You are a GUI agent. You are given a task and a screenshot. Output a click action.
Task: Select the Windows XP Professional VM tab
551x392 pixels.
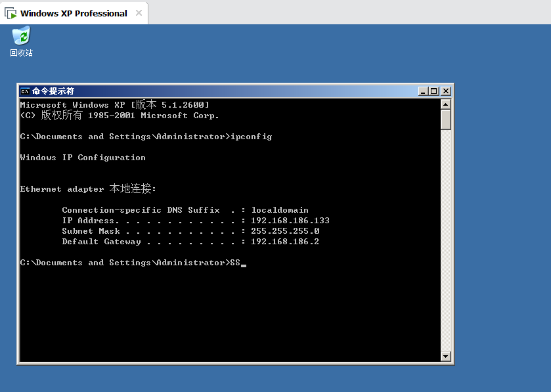[74, 13]
